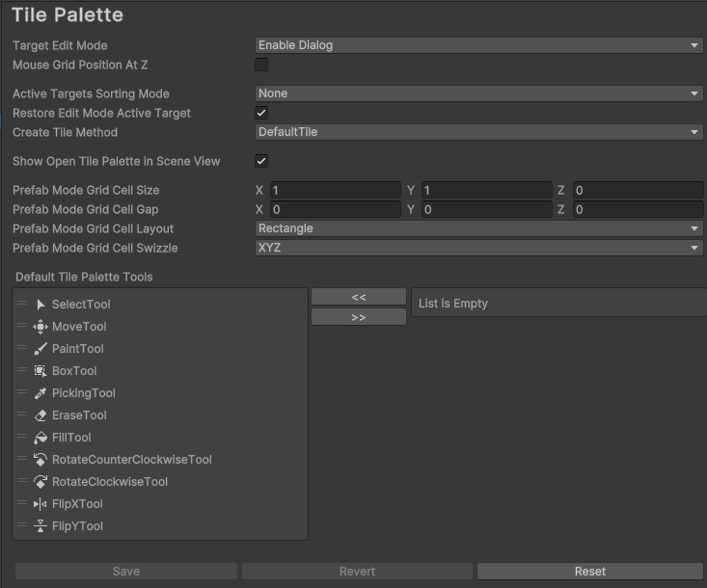
Task: Click the << move-left button
Action: coord(359,297)
